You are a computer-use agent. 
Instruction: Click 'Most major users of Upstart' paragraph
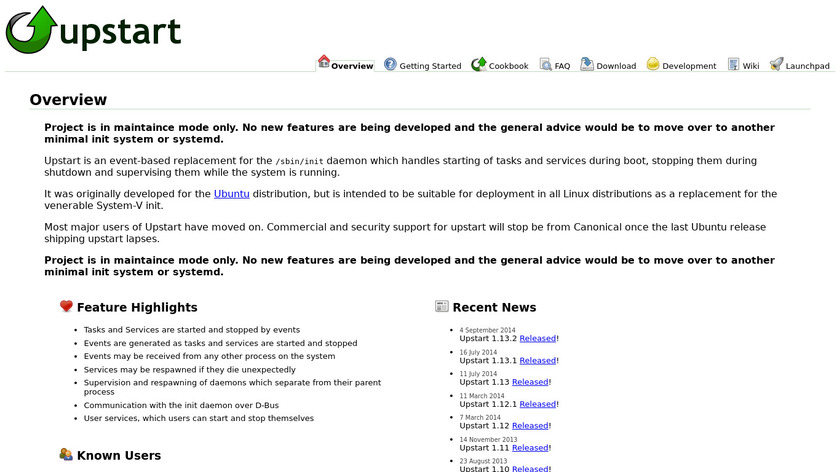tap(405, 233)
